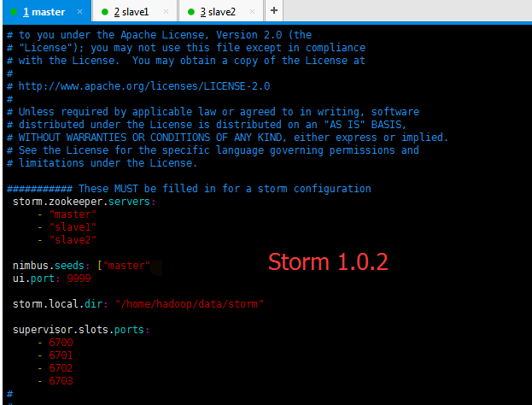Switch to the slave1 session tab
The height and width of the screenshot is (405, 532).
click(x=135, y=12)
